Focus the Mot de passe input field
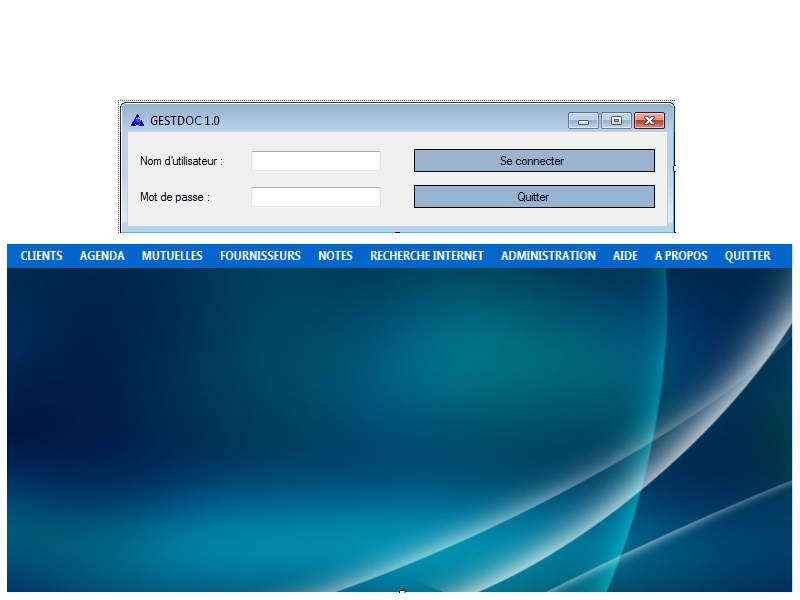 [x=316, y=196]
